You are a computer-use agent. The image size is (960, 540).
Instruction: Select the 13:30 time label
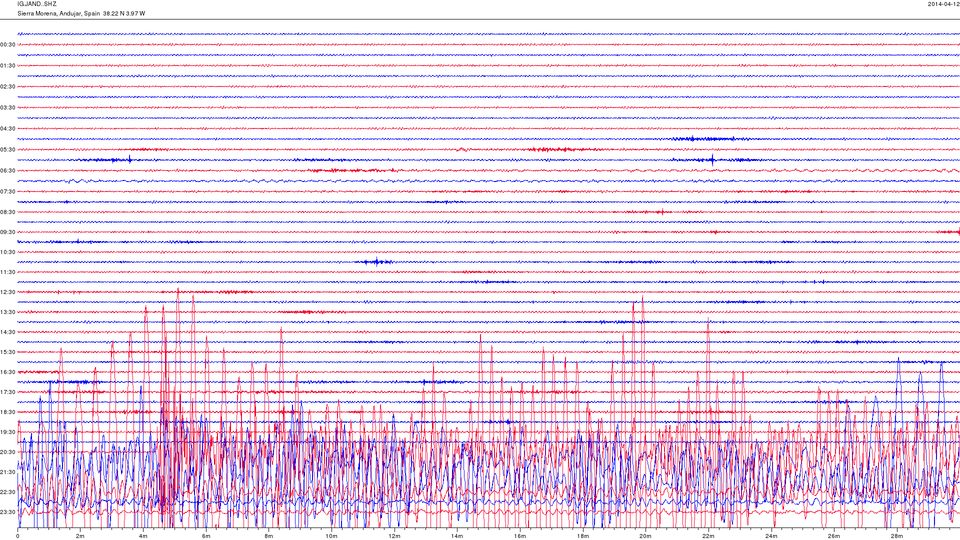(8, 312)
